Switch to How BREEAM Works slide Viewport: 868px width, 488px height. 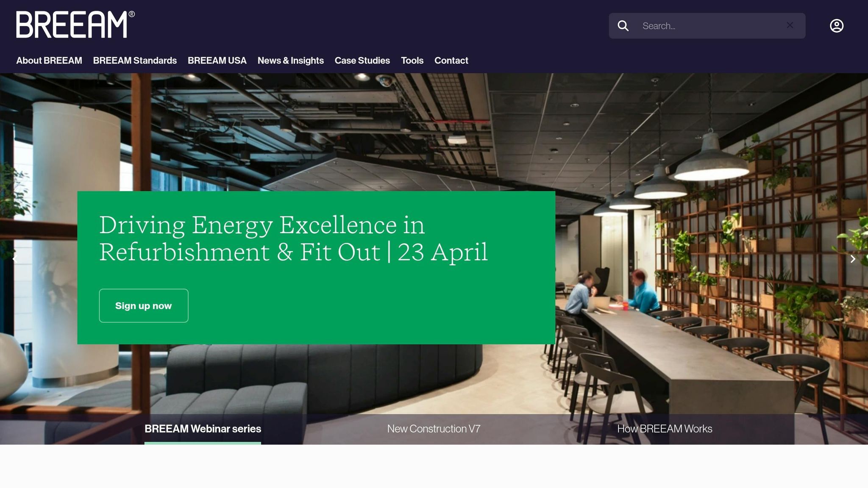point(664,429)
